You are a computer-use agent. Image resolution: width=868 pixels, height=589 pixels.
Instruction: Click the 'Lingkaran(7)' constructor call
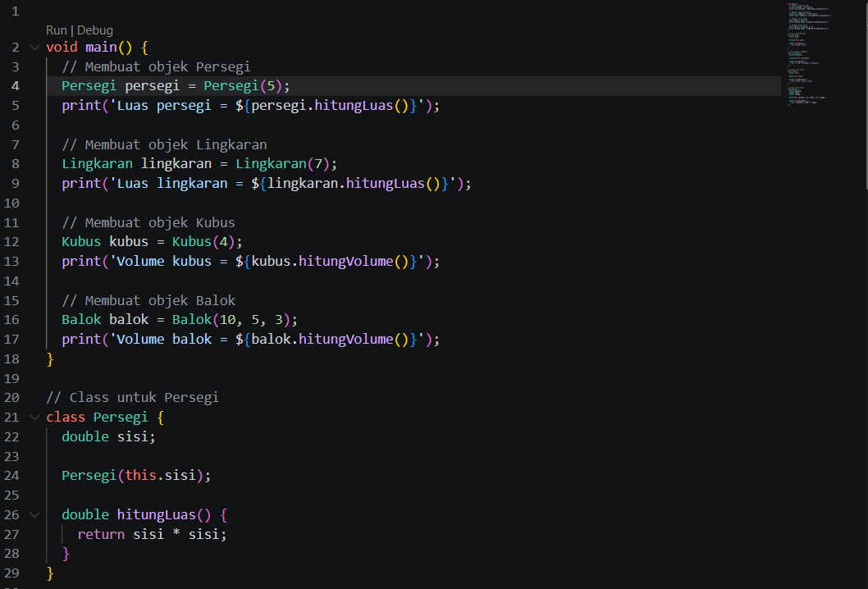coord(283,164)
